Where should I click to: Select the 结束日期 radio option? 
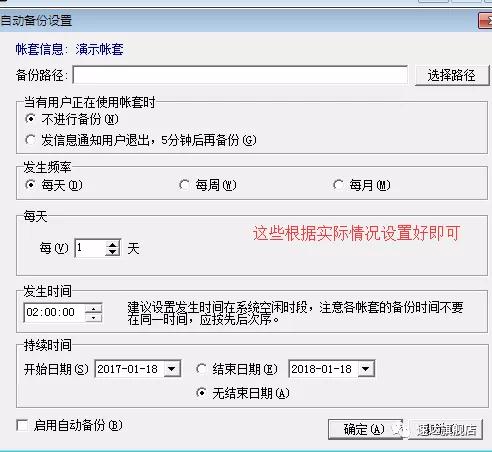[x=201, y=369]
